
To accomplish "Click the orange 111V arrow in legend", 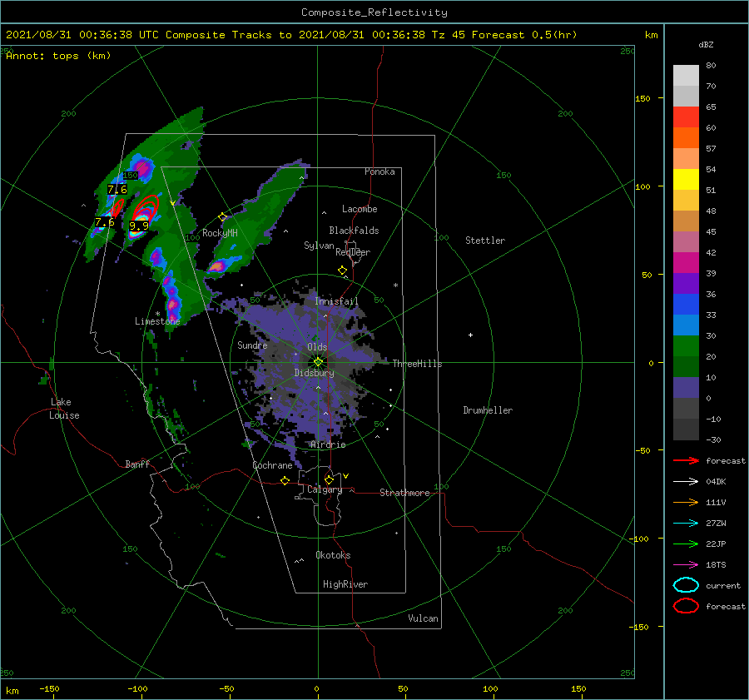I will coord(686,502).
